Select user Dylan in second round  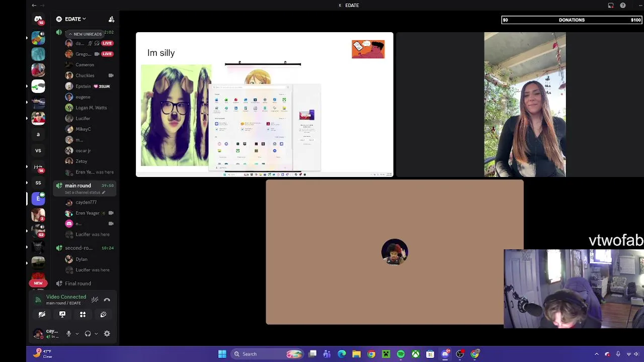coord(81,259)
